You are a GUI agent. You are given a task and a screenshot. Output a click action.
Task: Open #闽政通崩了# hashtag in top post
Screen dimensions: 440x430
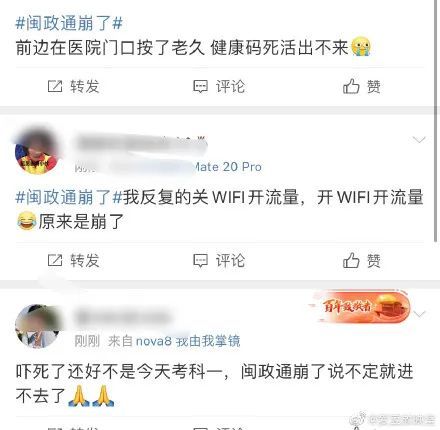69,23
